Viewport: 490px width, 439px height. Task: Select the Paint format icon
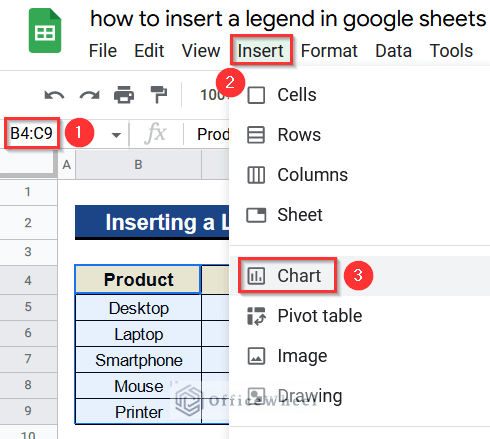[x=159, y=95]
